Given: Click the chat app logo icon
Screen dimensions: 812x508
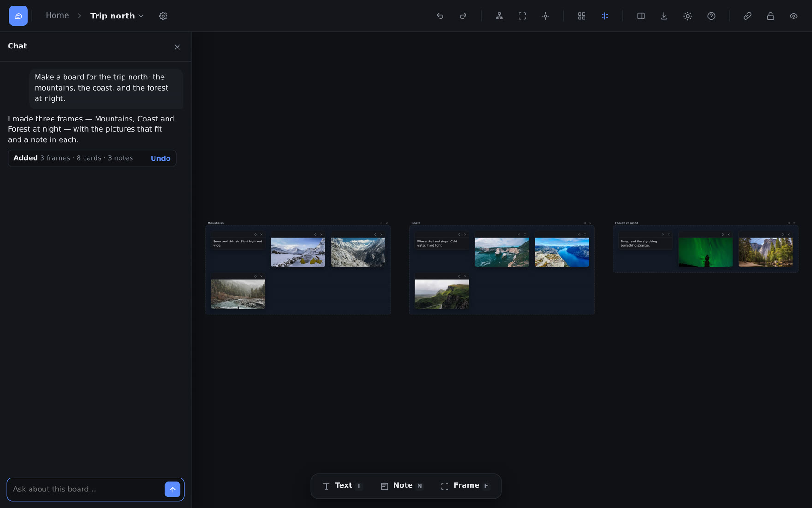Looking at the screenshot, I should [x=18, y=16].
